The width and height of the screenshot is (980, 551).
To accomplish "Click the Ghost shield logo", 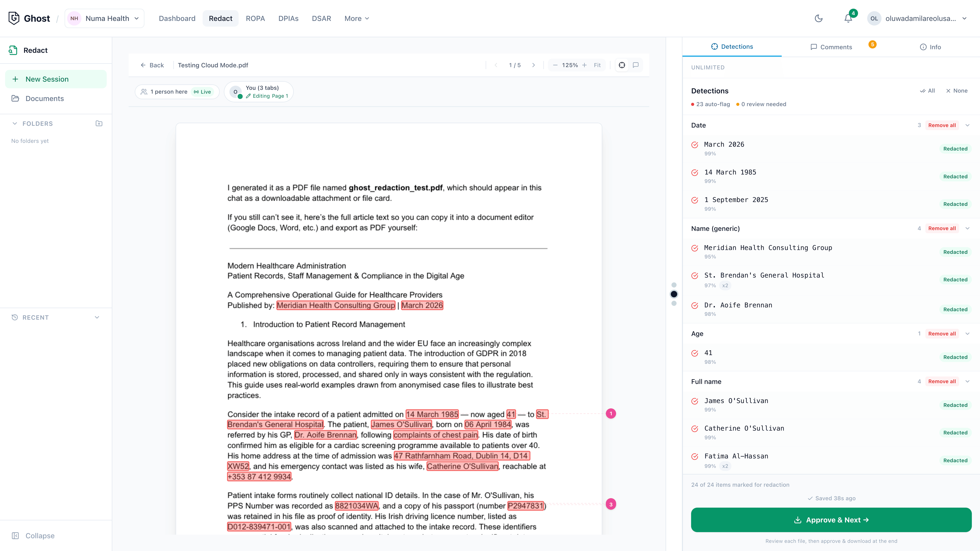I will tap(14, 18).
